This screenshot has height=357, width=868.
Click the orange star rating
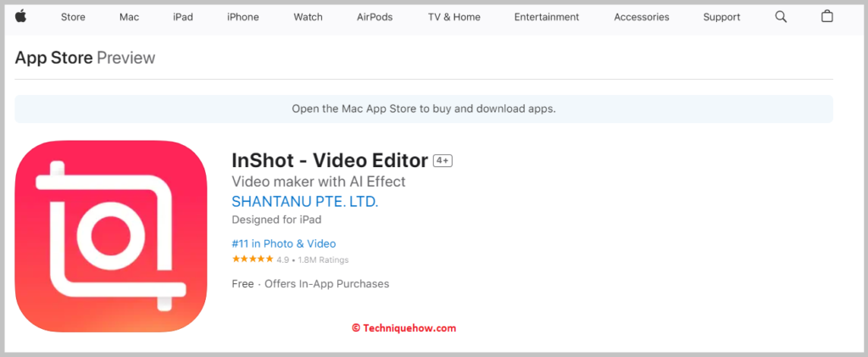point(253,259)
